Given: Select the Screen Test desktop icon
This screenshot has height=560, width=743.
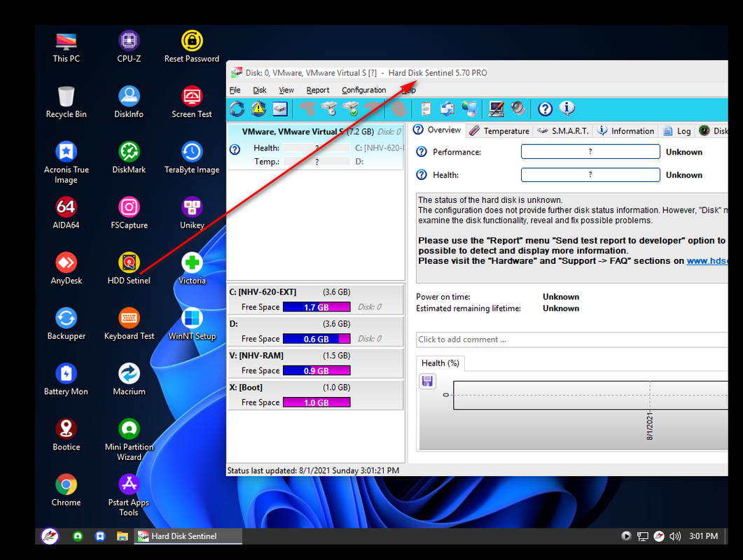Looking at the screenshot, I should pos(191,102).
